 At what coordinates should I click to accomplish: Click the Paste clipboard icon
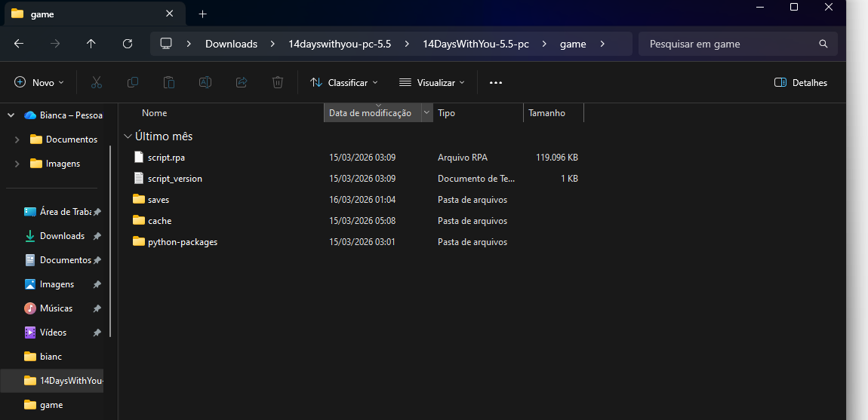coord(169,82)
